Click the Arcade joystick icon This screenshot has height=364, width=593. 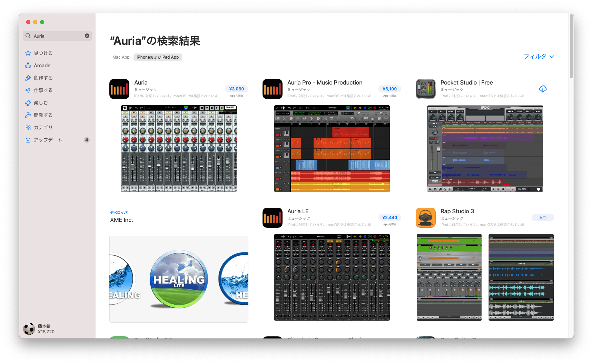pyautogui.click(x=28, y=65)
